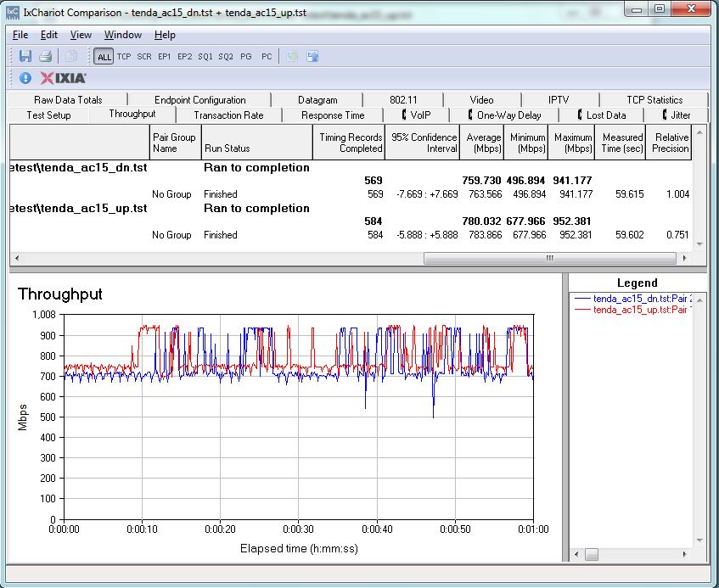Click the blue info icon beside IXIA

click(25, 78)
